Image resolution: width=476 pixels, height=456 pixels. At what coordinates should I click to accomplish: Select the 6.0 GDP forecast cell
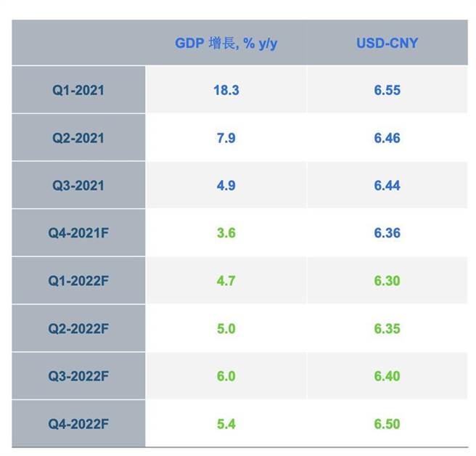[x=226, y=376]
